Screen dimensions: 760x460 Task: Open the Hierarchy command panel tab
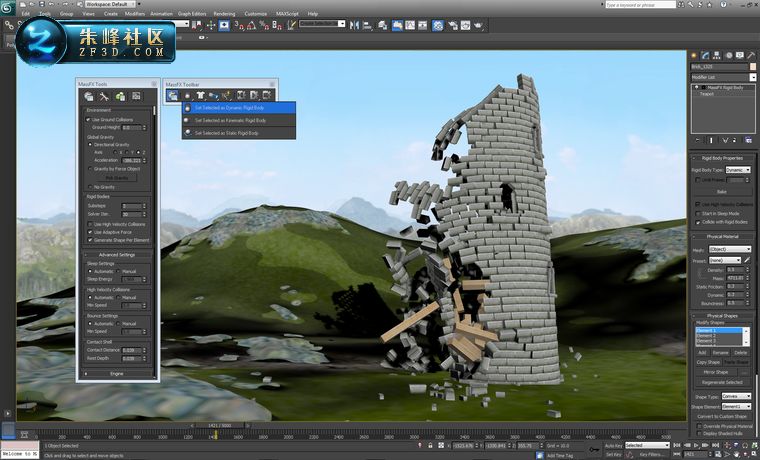717,56
